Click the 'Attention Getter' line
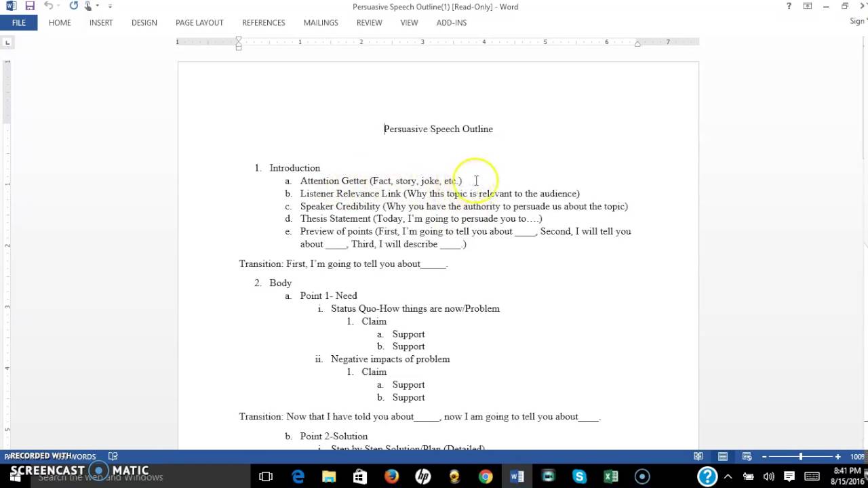The height and width of the screenshot is (488, 868). pyautogui.click(x=380, y=181)
